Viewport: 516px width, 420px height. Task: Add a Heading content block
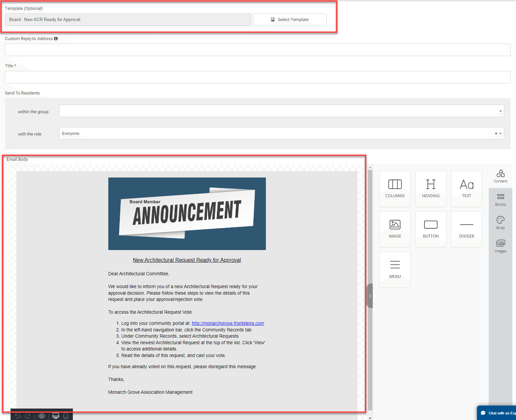pos(431,189)
